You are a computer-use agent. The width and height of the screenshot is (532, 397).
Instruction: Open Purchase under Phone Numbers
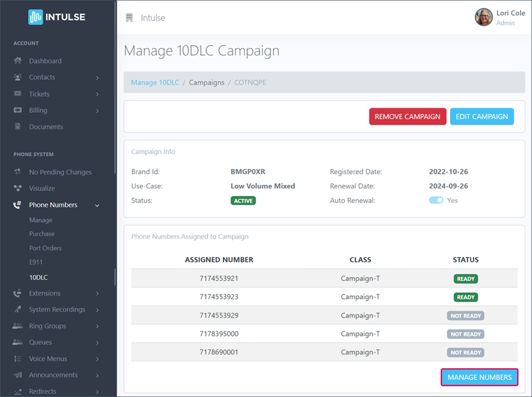click(x=42, y=234)
